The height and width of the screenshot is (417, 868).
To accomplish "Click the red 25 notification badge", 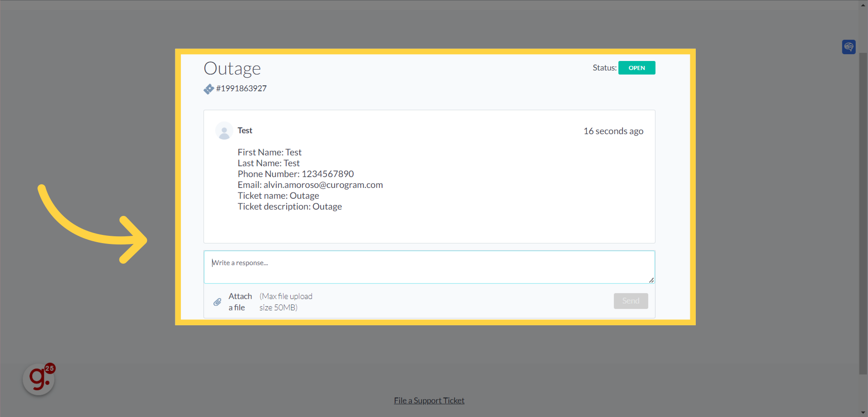I will [x=50, y=367].
